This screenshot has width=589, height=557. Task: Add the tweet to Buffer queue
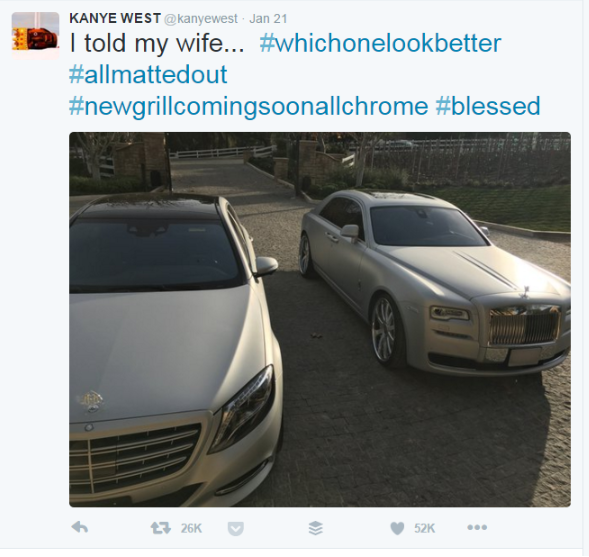[x=316, y=528]
